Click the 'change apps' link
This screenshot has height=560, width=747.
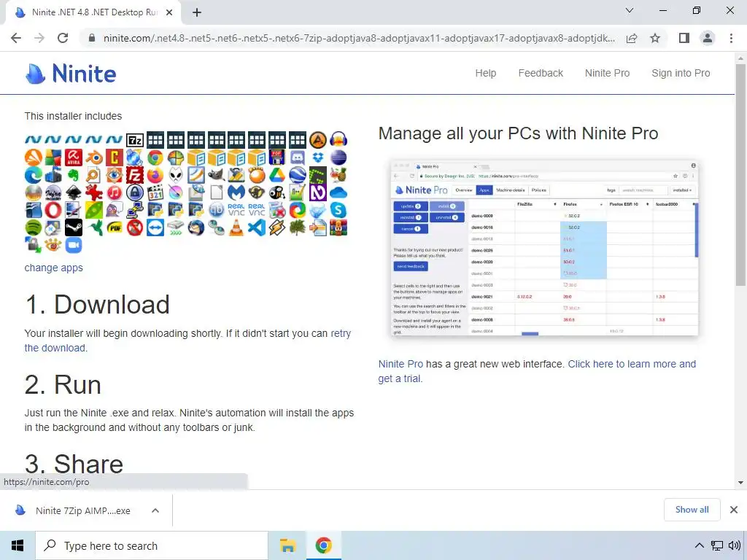(54, 268)
